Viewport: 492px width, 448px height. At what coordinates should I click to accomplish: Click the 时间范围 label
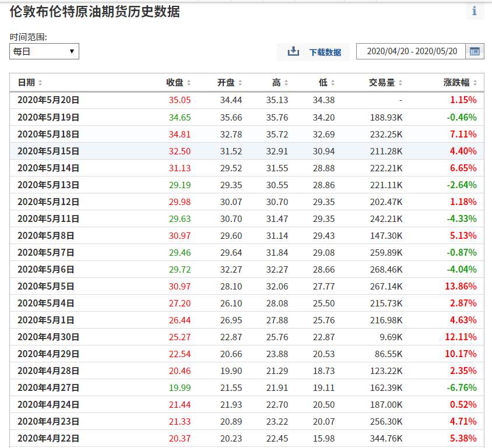click(x=28, y=37)
